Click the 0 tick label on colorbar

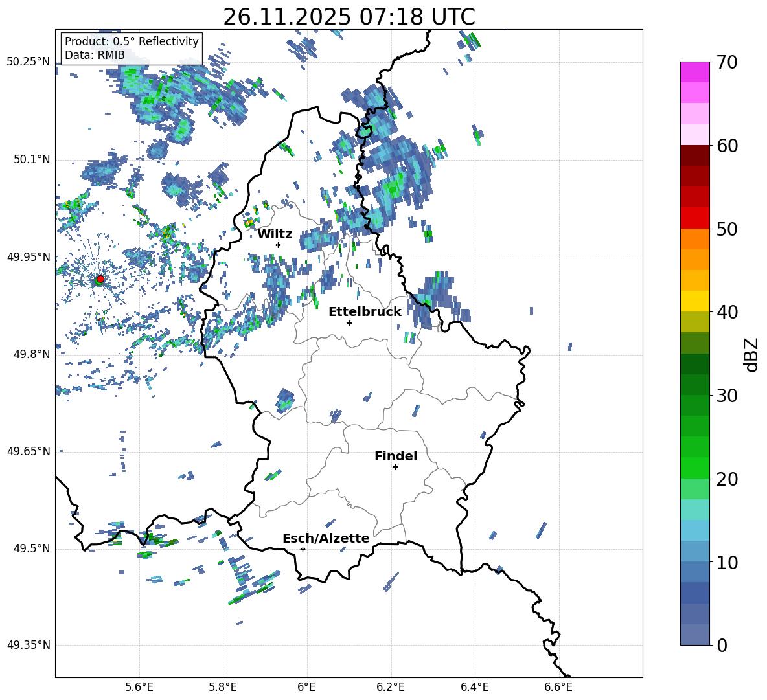pos(722,646)
